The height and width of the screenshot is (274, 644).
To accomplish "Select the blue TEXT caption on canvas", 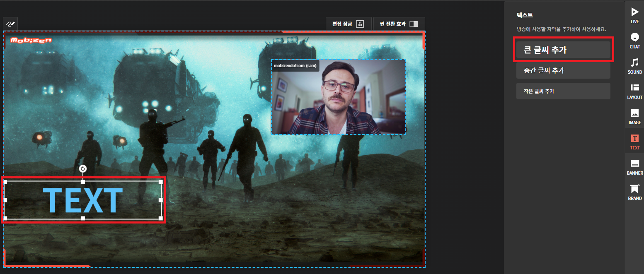I will 83,201.
